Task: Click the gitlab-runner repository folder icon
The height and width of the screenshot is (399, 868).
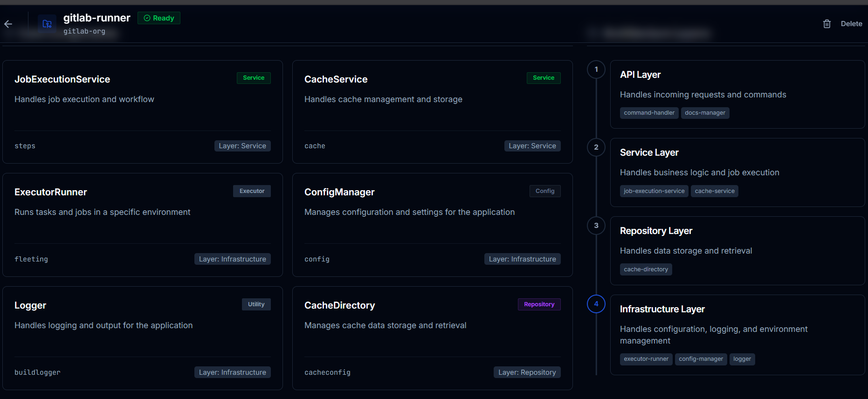Action: pos(47,24)
